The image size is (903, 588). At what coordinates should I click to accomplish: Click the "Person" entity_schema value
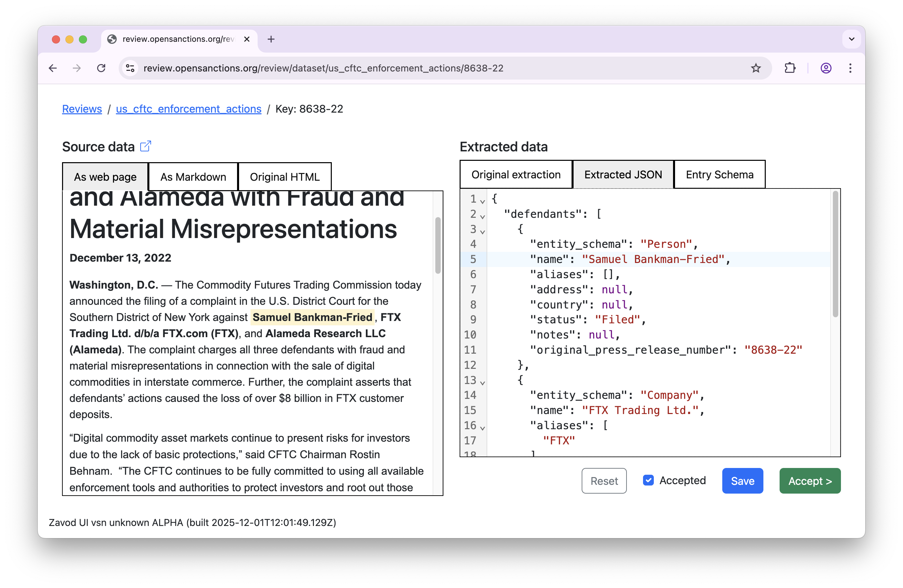click(x=666, y=244)
